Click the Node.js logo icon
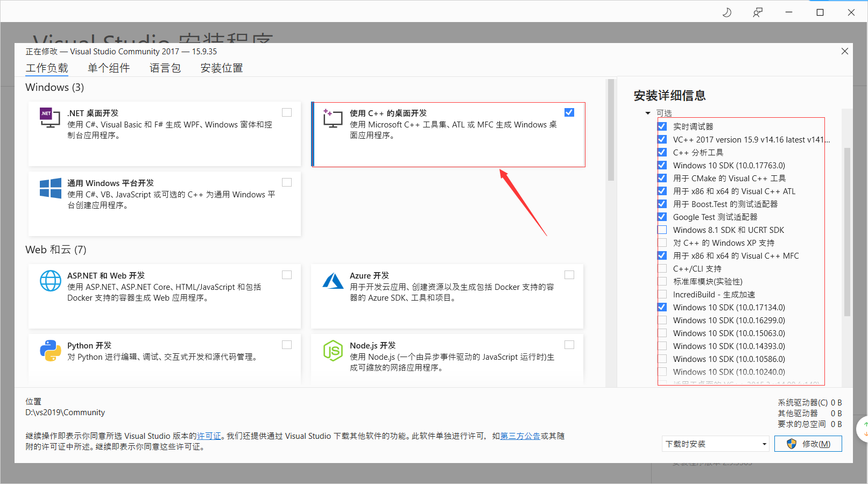 pos(333,351)
